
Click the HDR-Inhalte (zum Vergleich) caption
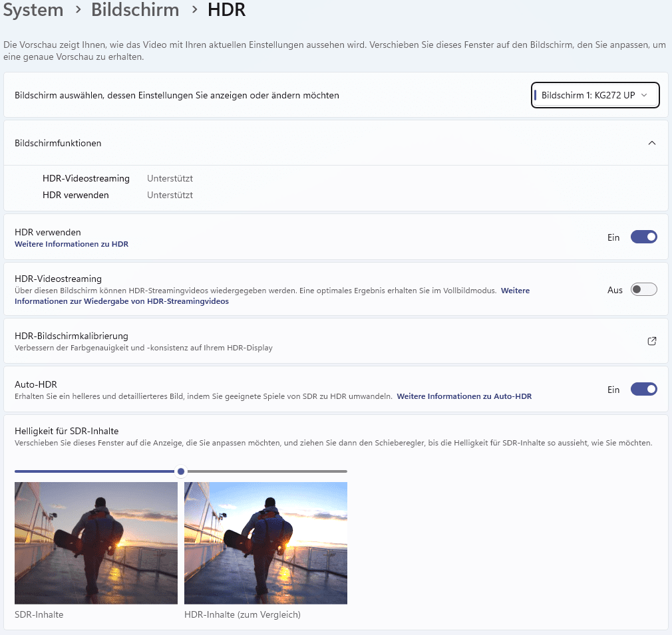coord(242,614)
